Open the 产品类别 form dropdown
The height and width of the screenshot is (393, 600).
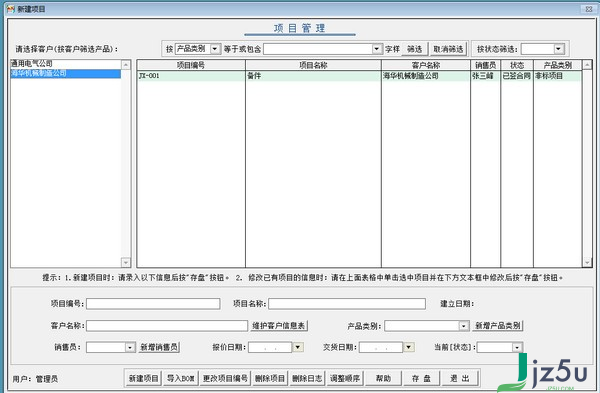463,326
